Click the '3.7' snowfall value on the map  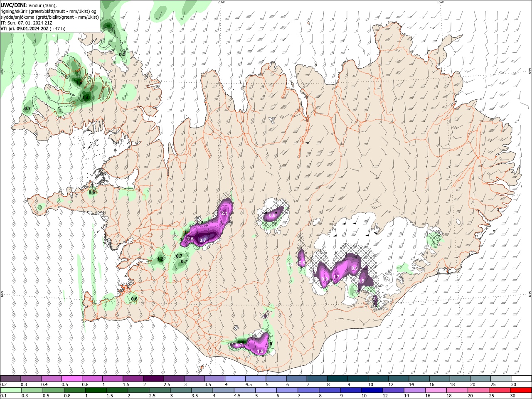click(x=203, y=240)
